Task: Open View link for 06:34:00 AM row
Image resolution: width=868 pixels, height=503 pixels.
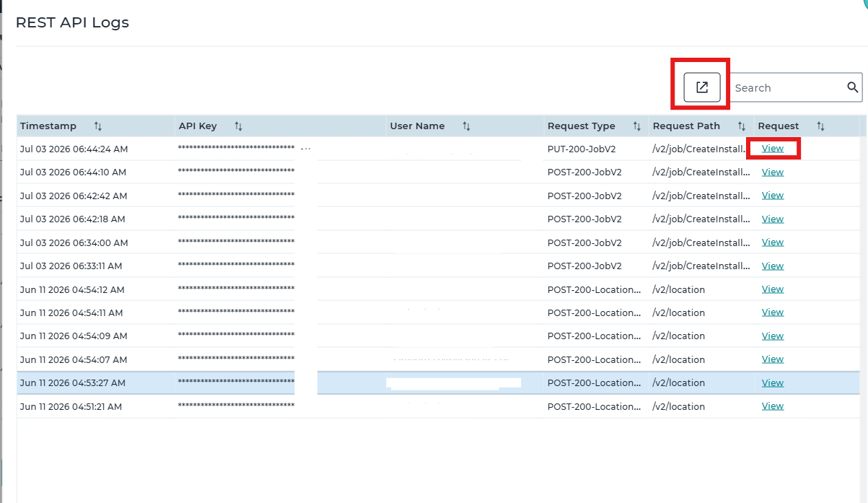Action: coord(773,242)
